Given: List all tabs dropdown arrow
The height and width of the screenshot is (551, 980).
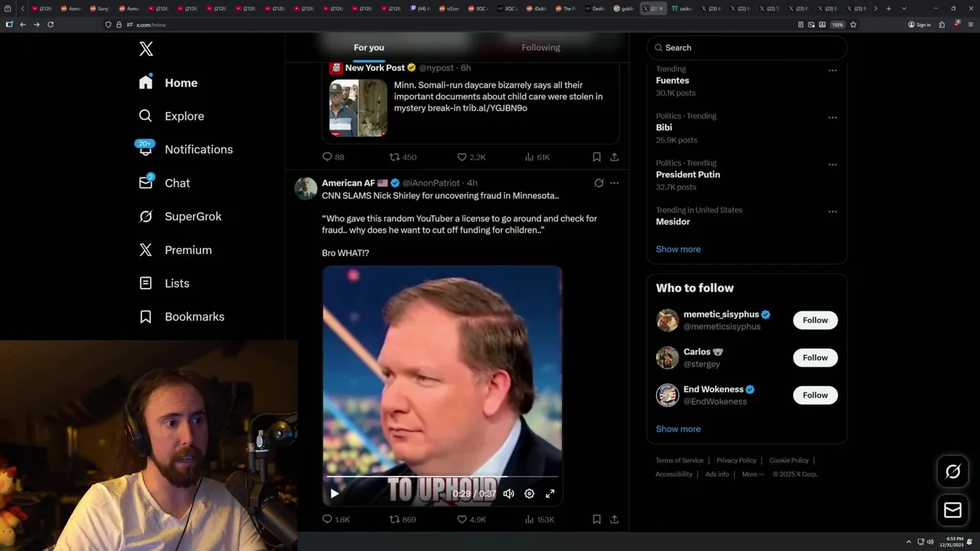Looking at the screenshot, I should (x=904, y=8).
